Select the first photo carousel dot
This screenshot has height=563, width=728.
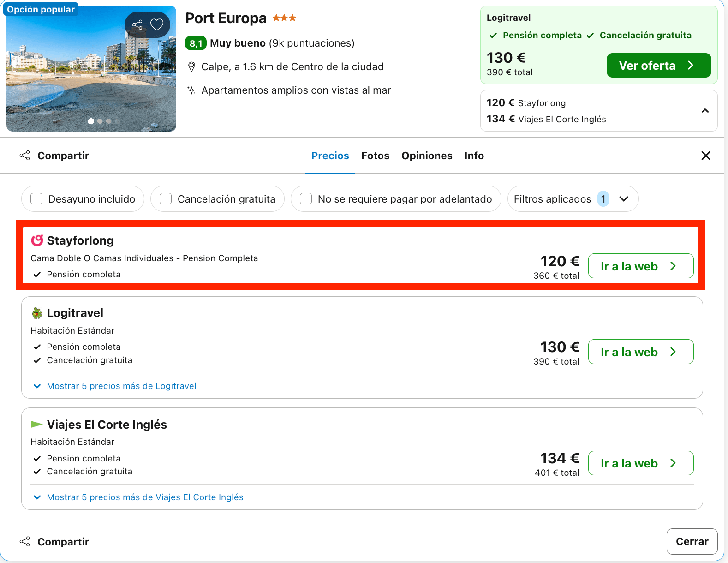pyautogui.click(x=91, y=121)
